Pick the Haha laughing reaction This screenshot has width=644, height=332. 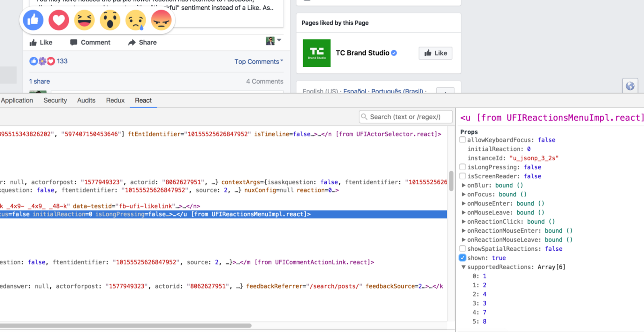pyautogui.click(x=85, y=20)
